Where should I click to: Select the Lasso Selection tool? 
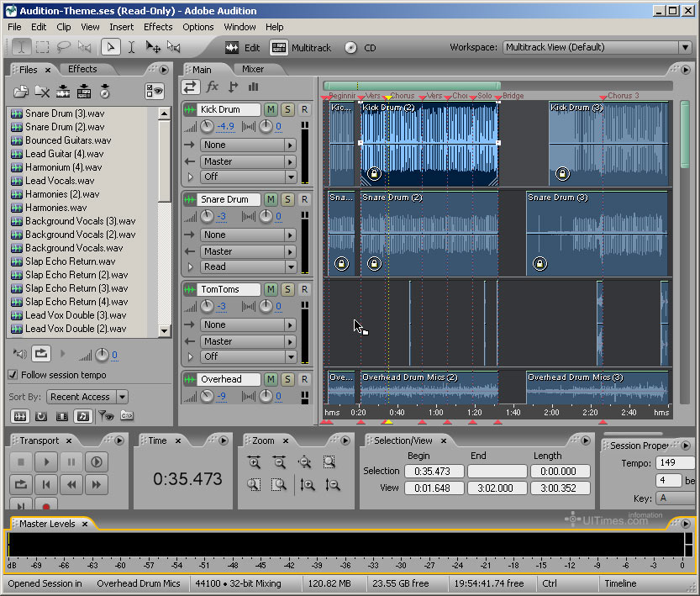click(63, 47)
